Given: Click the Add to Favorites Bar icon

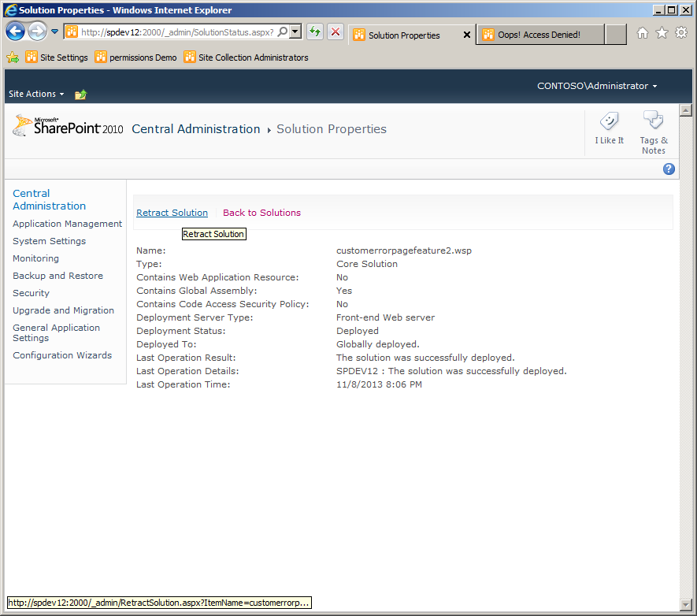Looking at the screenshot, I should [x=13, y=58].
